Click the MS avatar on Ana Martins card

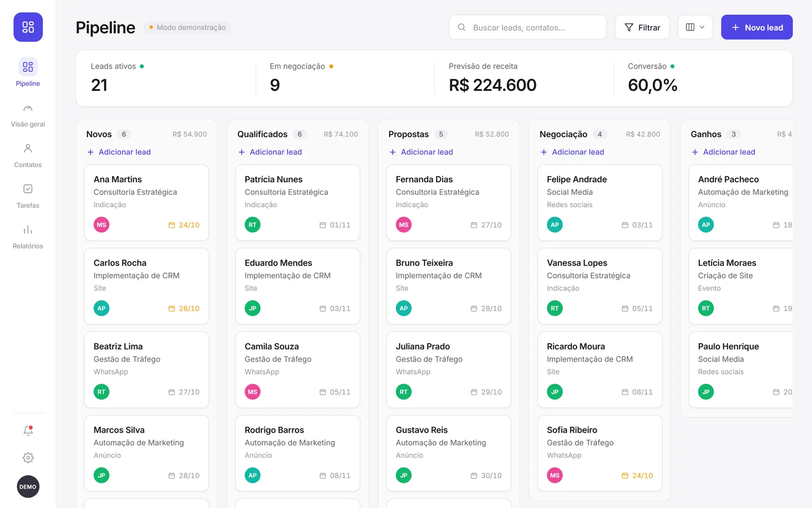point(101,225)
